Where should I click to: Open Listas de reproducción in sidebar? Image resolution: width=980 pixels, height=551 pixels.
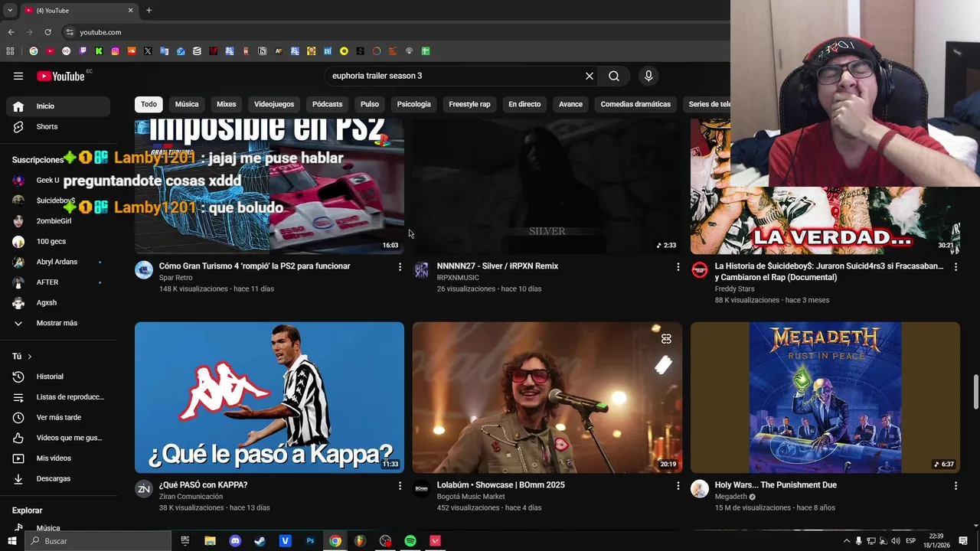[x=58, y=397]
